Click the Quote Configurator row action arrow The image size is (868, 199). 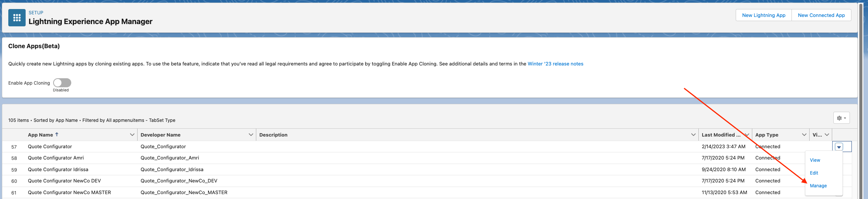point(839,147)
